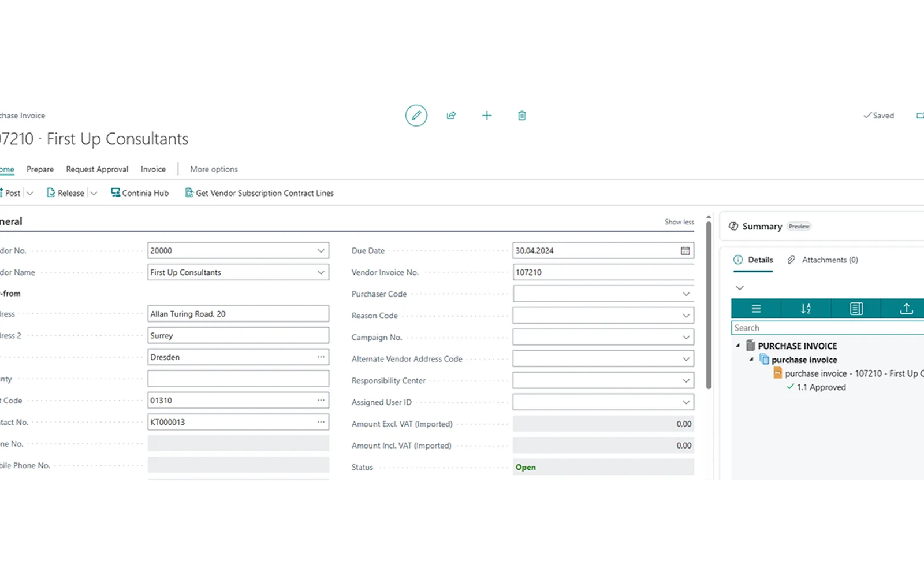Image resolution: width=924 pixels, height=578 pixels.
Task: Expand Release dropdown arrow
Action: 94,193
